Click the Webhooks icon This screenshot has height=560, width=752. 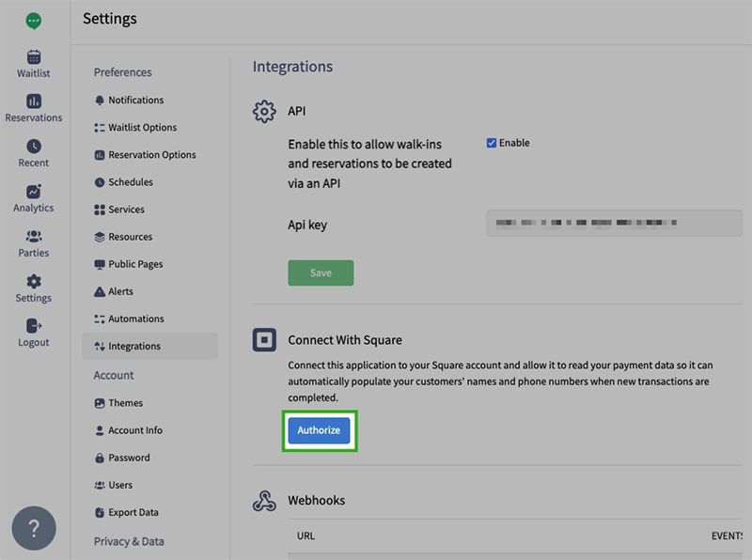[x=264, y=500]
